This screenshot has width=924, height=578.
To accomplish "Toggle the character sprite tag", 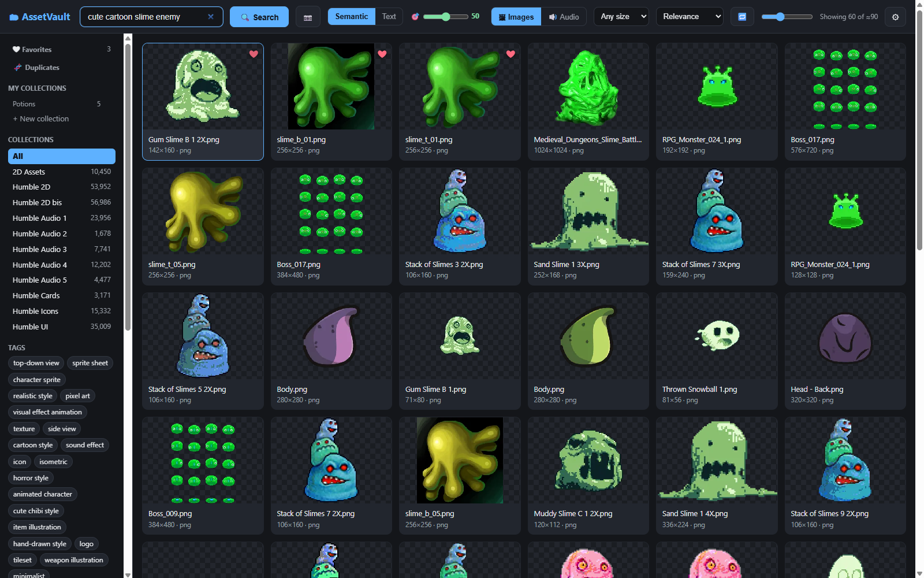I will (37, 380).
